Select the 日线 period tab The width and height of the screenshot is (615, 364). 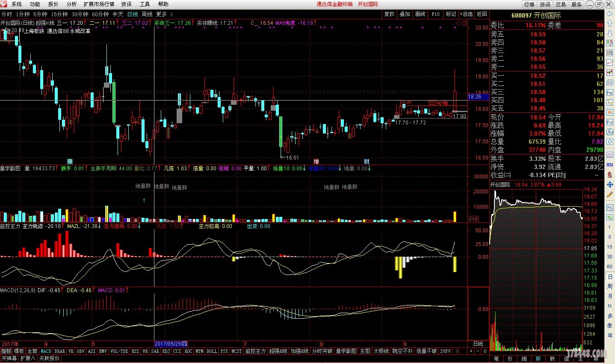[133, 14]
